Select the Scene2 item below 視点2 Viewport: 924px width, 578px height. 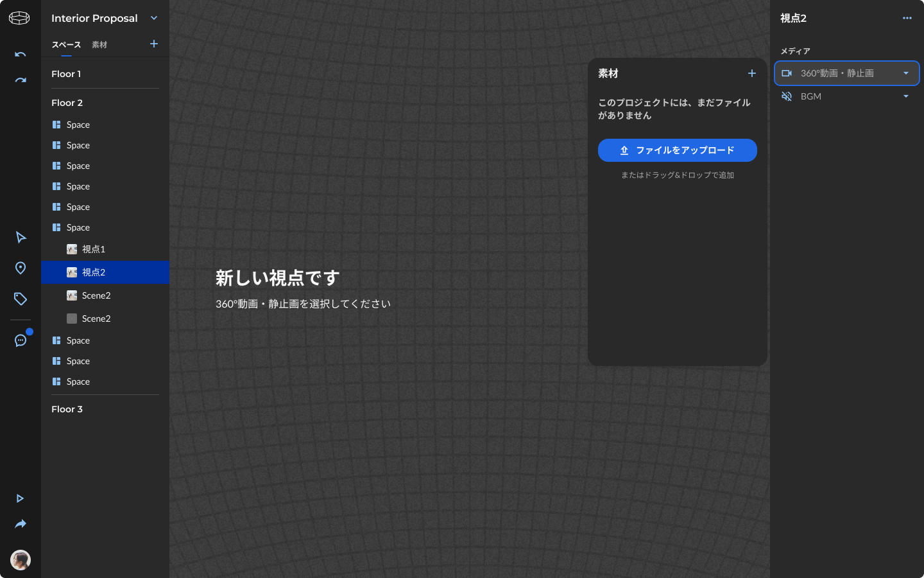pos(96,295)
